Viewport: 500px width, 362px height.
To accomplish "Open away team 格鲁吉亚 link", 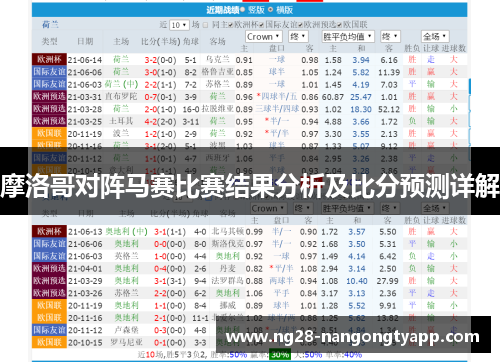I will [218, 72].
